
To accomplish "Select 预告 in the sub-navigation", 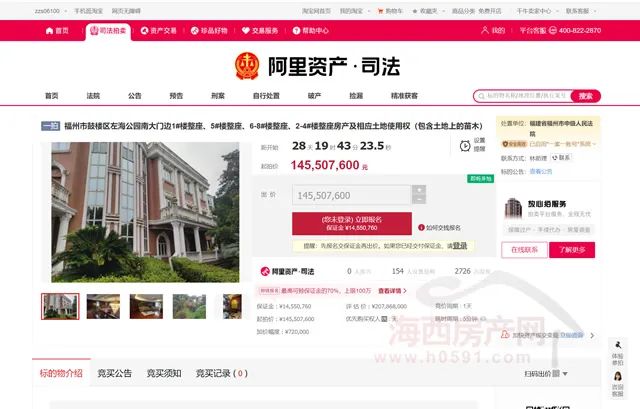I will (176, 96).
